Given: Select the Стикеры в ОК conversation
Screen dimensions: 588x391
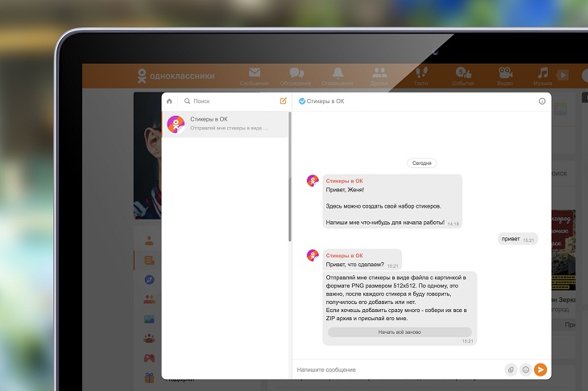Looking at the screenshot, I should [226, 124].
